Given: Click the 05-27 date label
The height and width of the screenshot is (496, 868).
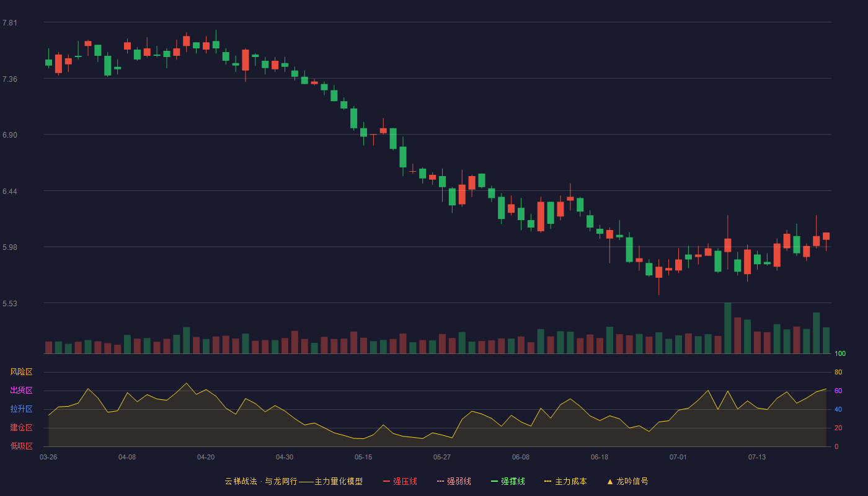Looking at the screenshot, I should 442,457.
